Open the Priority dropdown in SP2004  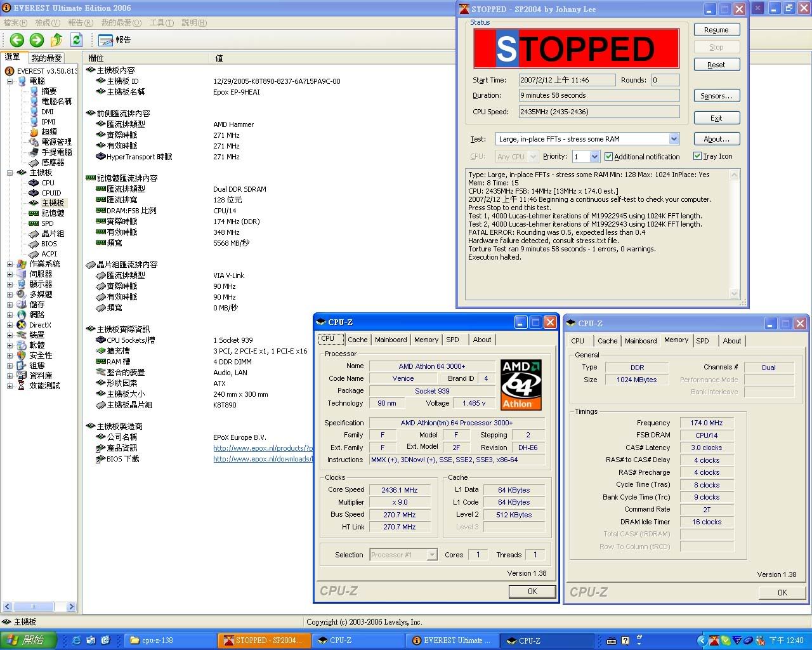(x=594, y=157)
